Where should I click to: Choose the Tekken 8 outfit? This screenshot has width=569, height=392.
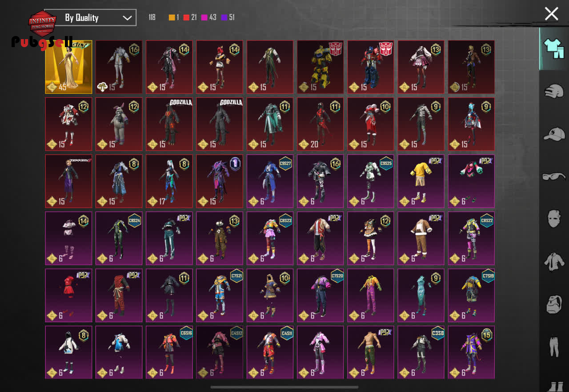[68, 181]
